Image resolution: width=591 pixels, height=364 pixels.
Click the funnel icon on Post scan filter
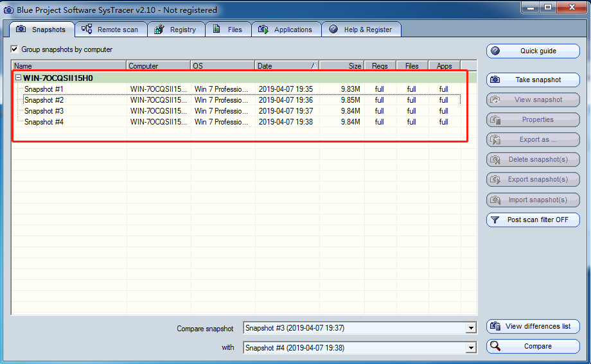pyautogui.click(x=495, y=220)
